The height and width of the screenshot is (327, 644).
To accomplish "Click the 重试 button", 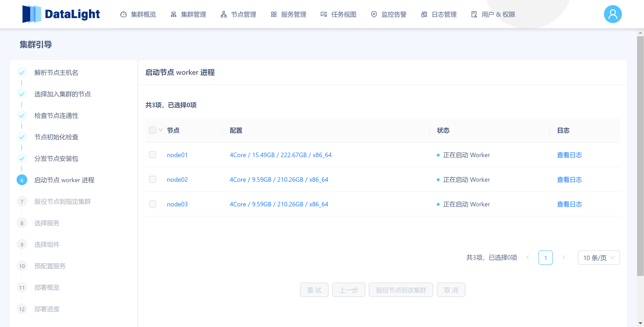I will [x=314, y=290].
